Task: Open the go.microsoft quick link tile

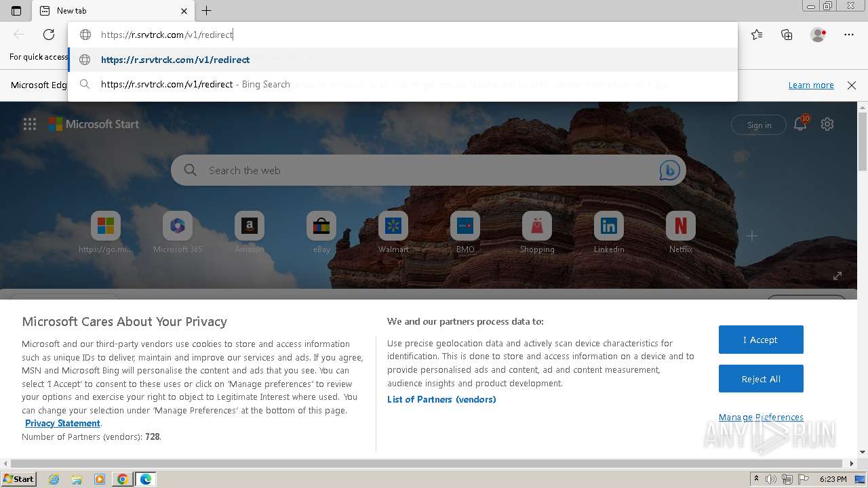Action: [106, 232]
